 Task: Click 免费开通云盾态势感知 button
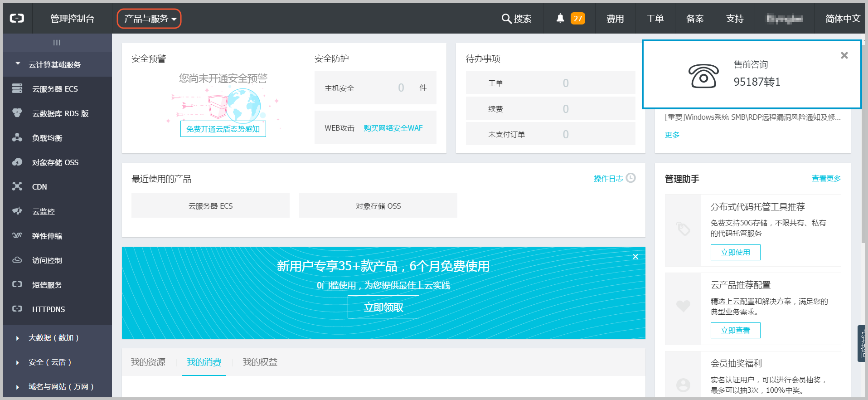pyautogui.click(x=223, y=129)
